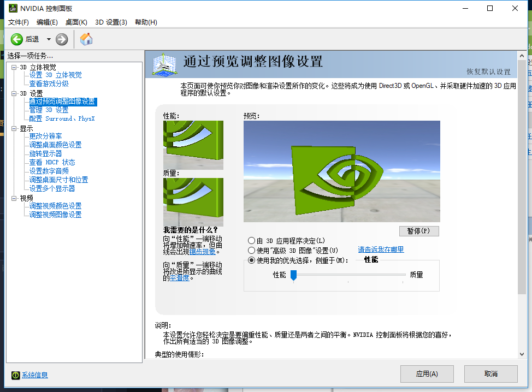Click the scroll down arrow of content pane
The height and width of the screenshot is (392, 532).
click(522, 354)
